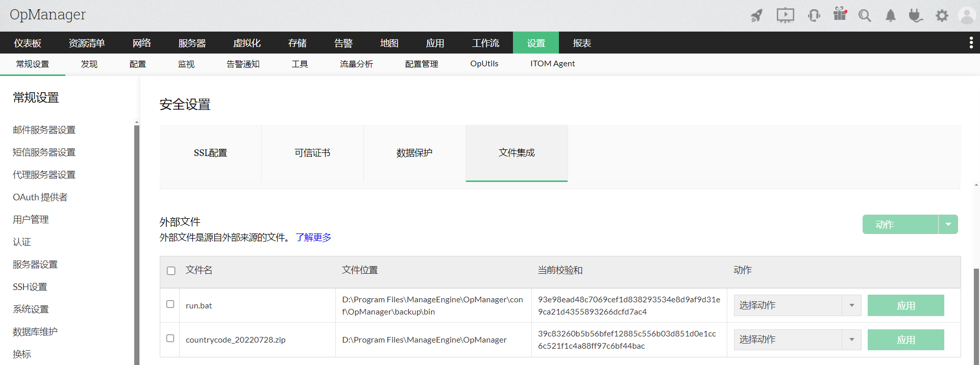
Task: Open the 了解更多 link
Action: point(313,238)
